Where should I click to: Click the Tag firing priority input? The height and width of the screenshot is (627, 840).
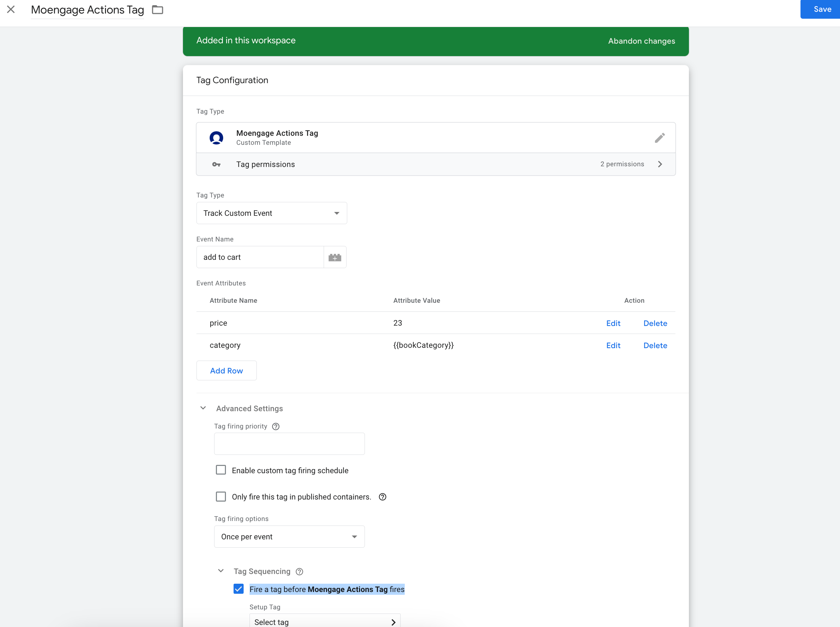(x=289, y=444)
